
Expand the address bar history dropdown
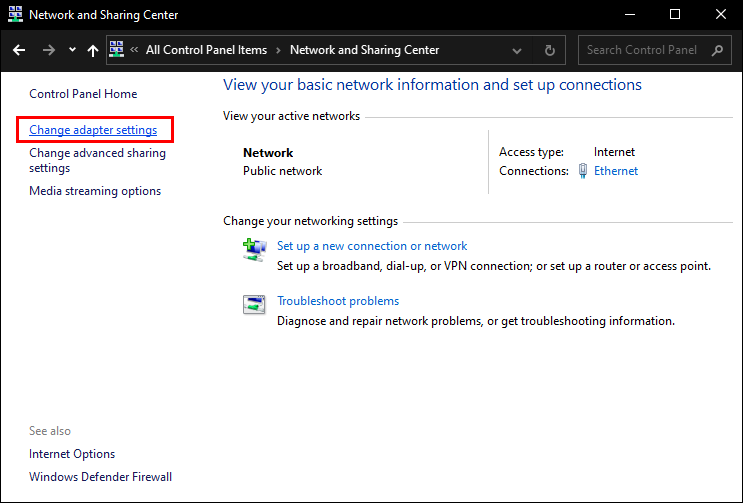[x=516, y=50]
